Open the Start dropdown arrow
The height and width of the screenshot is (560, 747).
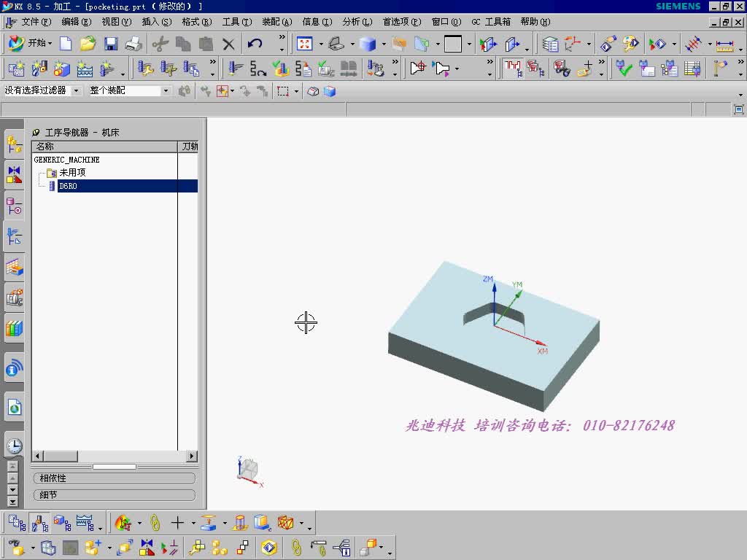(50, 43)
